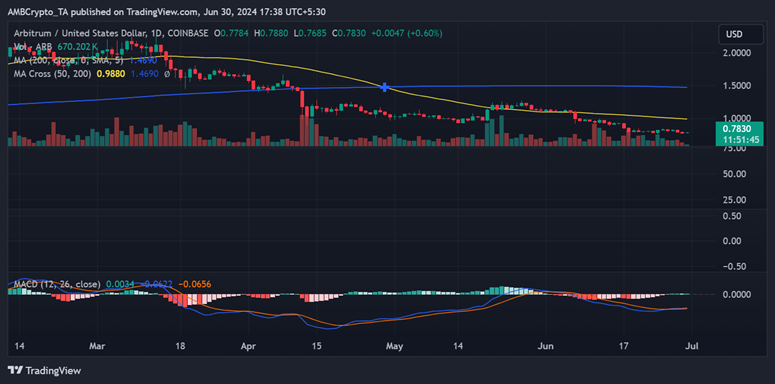This screenshot has height=384, width=775.
Task: Click the 1.5000 price axis label
Action: [736, 86]
